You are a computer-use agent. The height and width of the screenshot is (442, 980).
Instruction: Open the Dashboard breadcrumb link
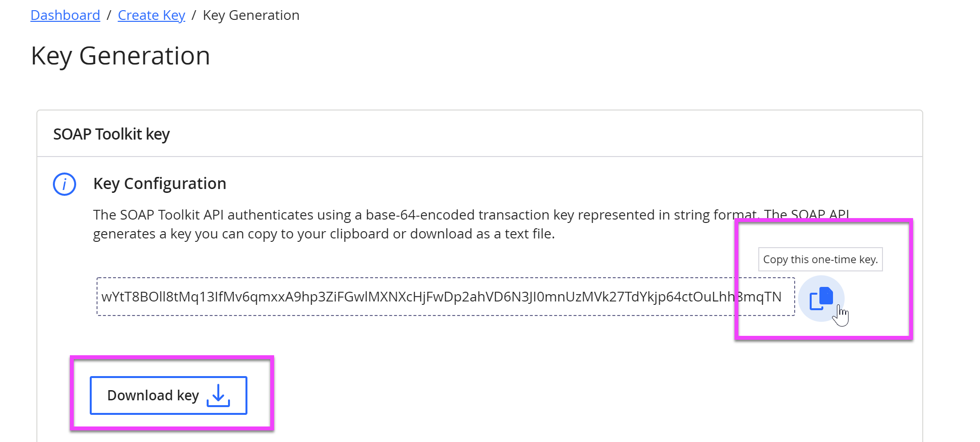(x=65, y=16)
